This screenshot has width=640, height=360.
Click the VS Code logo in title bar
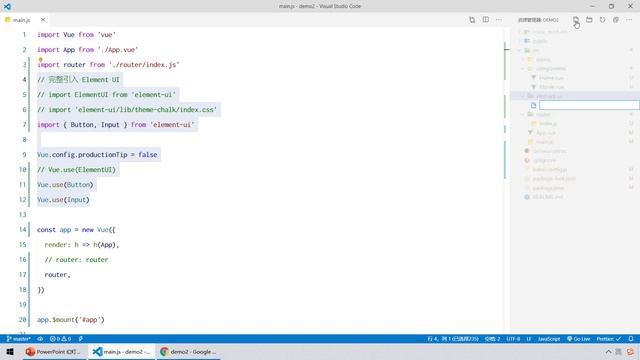(x=7, y=6)
